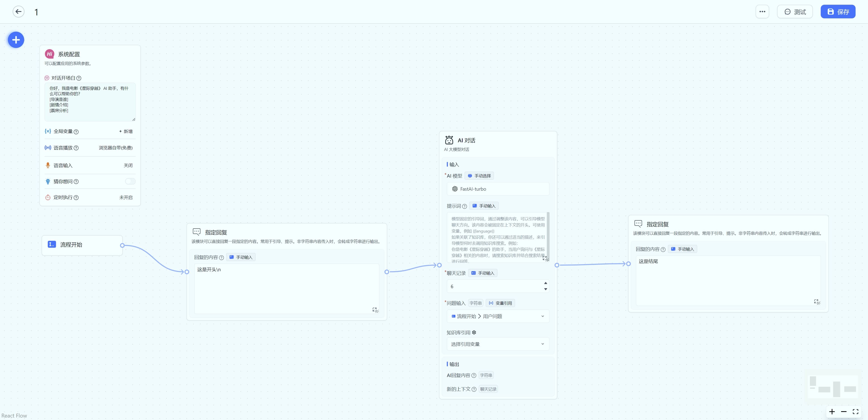Viewport: 868px width, 420px height.
Task: Click fit view fullscreen icon
Action: [856, 412]
